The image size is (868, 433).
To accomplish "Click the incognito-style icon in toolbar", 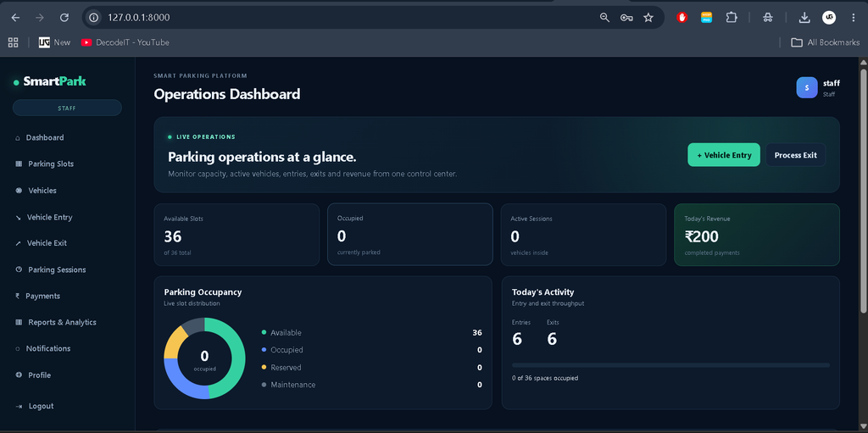I will tap(767, 18).
